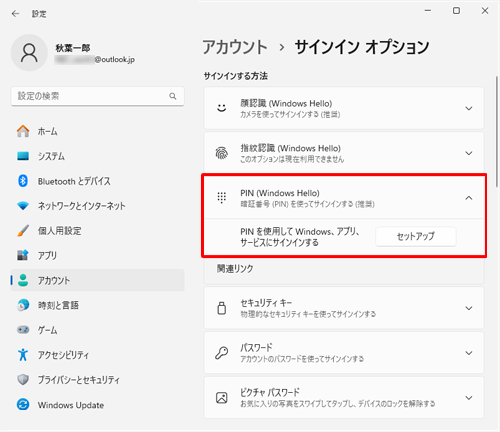Screen dimensions: 500x432
Task: Expand パスワード chevron
Action: tap(469, 353)
